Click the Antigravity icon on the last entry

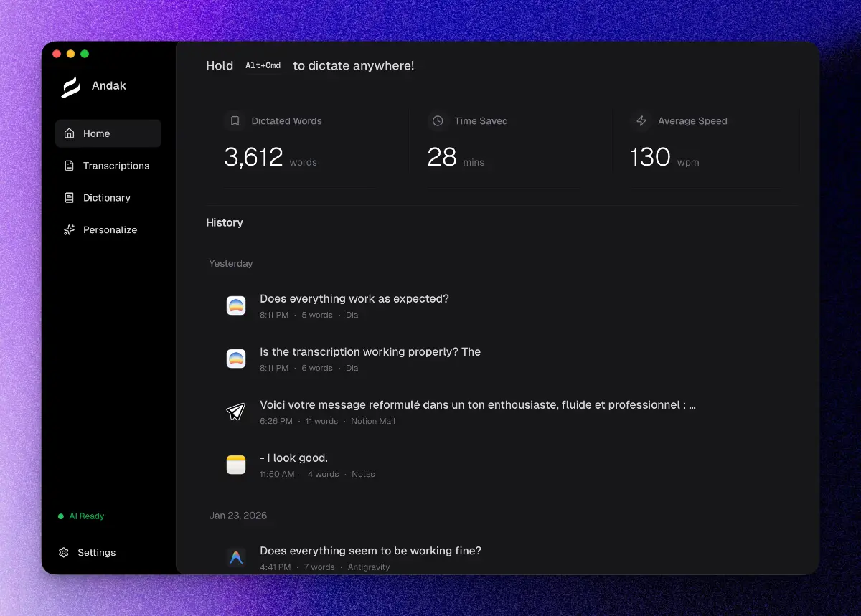236,557
